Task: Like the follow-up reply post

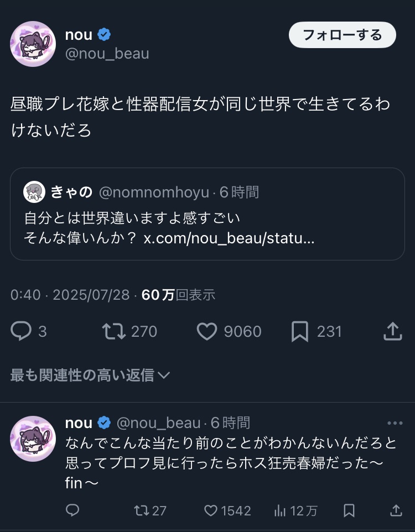Action: (211, 510)
